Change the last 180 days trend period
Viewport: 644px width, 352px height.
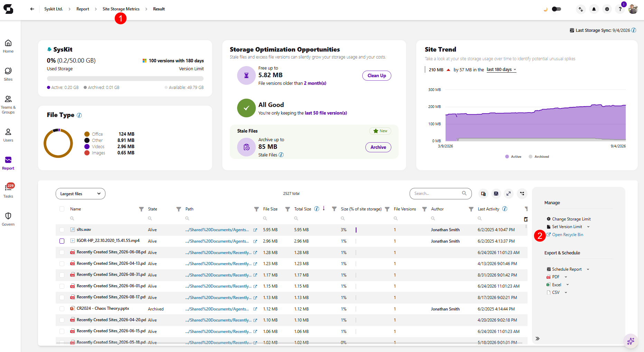click(502, 70)
